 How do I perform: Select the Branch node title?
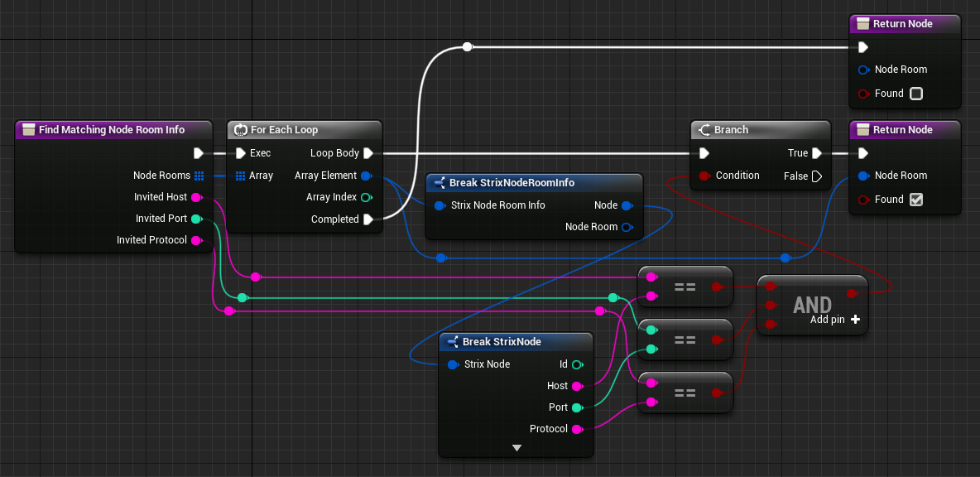(x=731, y=130)
